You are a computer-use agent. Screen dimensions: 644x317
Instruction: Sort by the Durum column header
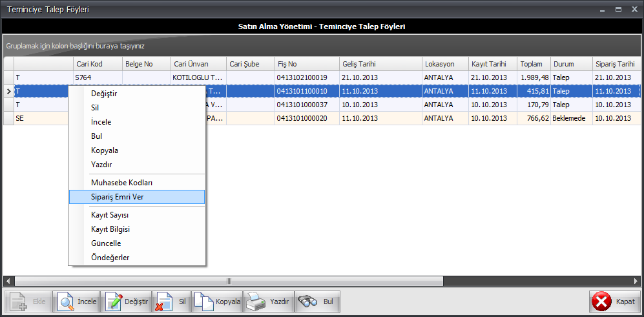pyautogui.click(x=571, y=64)
